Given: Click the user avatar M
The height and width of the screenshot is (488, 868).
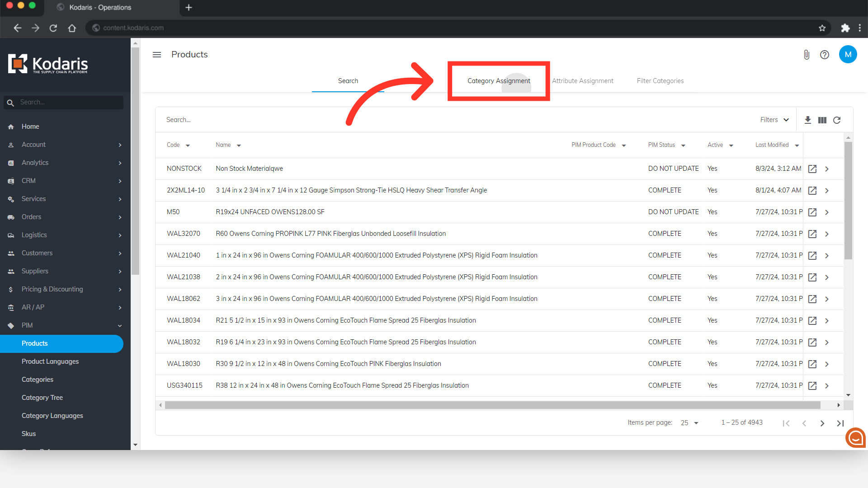Looking at the screenshot, I should coord(848,55).
